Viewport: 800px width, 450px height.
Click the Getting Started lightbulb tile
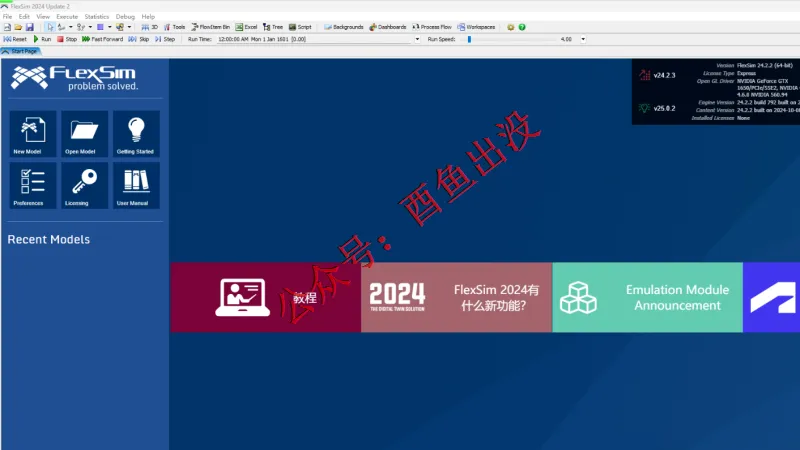coord(136,134)
